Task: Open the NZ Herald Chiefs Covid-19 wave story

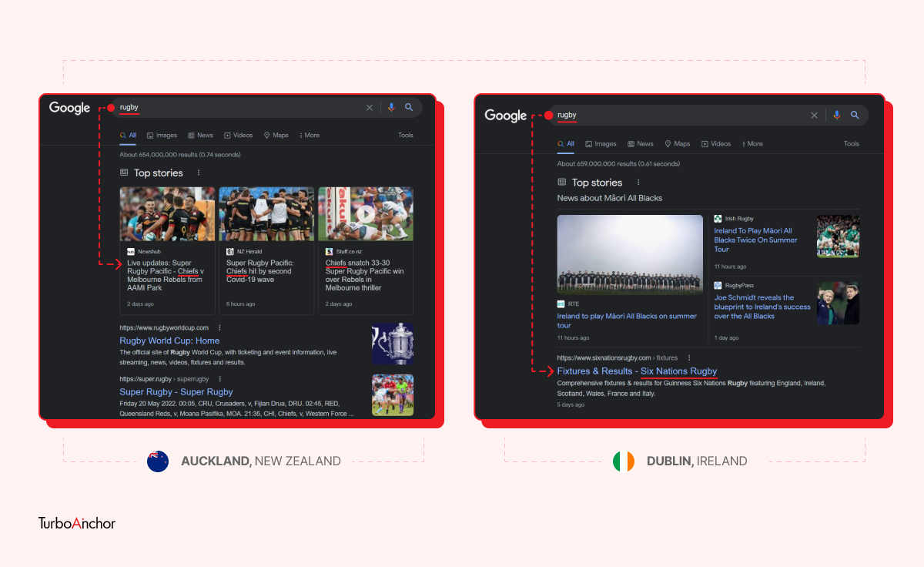Action: click(x=259, y=271)
